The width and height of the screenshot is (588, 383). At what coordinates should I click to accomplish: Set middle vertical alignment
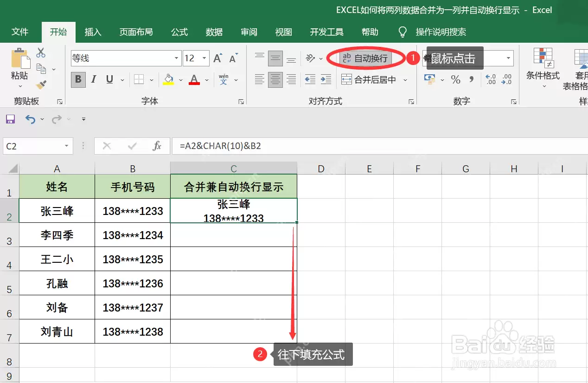(275, 58)
